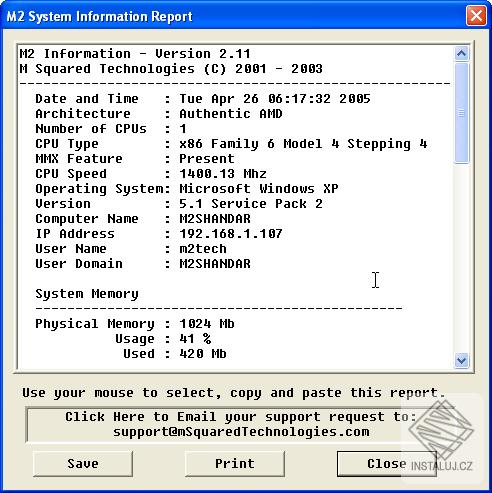Viewport: 492px width, 493px height.
Task: Click the User Name value "m2tech"
Action: pyautogui.click(x=203, y=249)
